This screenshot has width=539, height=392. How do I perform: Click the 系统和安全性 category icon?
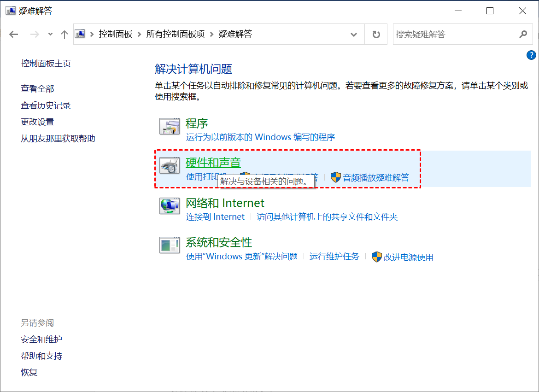click(170, 245)
